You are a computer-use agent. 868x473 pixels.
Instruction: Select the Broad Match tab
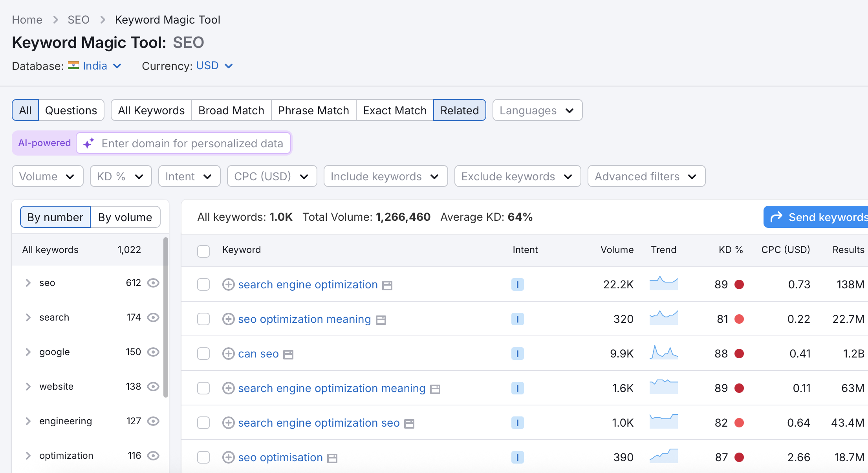(x=231, y=110)
